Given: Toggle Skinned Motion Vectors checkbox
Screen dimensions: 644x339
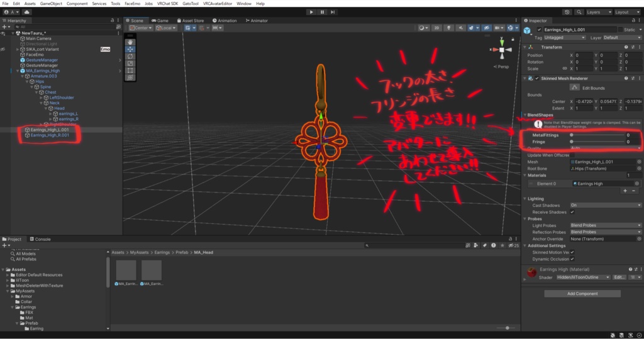Looking at the screenshot, I should 572,252.
